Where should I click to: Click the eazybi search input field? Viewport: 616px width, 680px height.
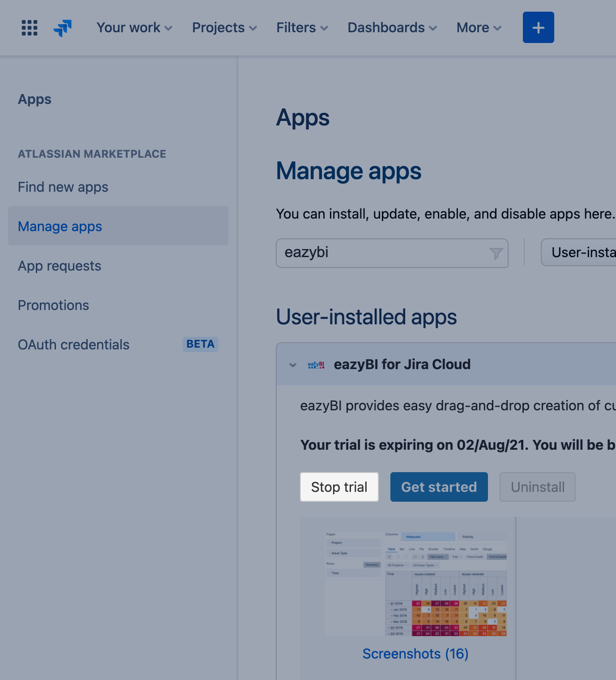[x=392, y=253]
